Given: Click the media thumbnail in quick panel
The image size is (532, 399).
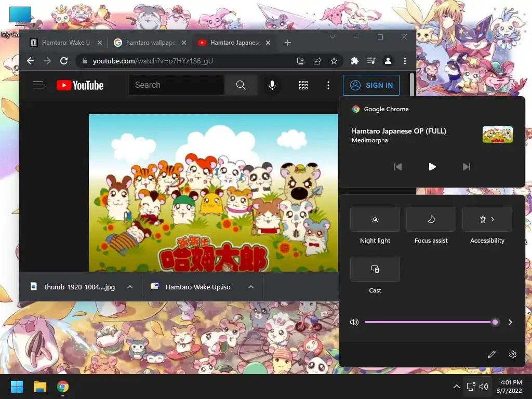Looking at the screenshot, I should pyautogui.click(x=497, y=135).
